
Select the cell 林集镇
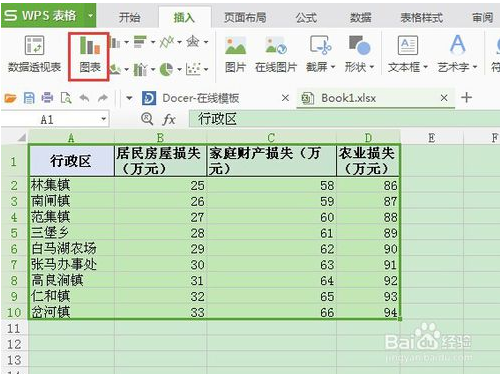click(x=71, y=185)
